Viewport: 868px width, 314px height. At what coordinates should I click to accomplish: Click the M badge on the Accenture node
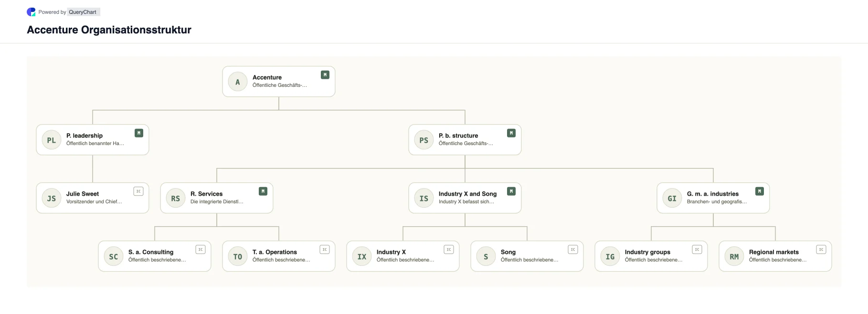[325, 75]
